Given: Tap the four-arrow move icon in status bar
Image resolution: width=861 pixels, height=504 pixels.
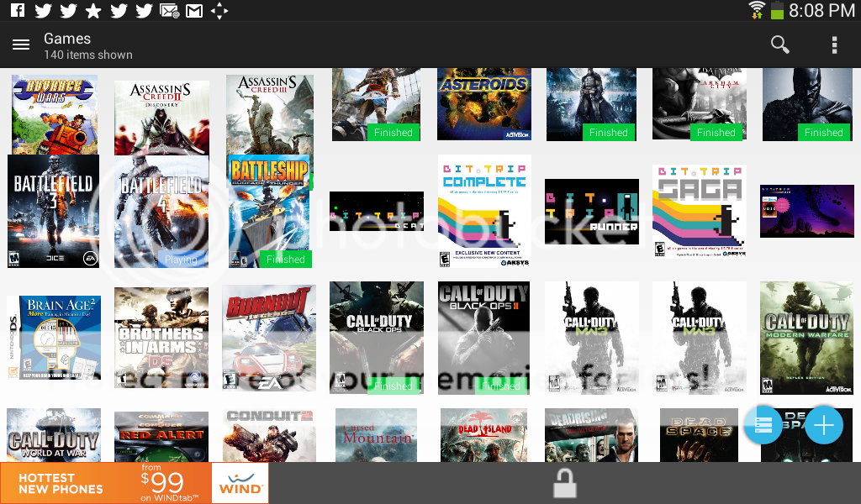Looking at the screenshot, I should 219,10.
